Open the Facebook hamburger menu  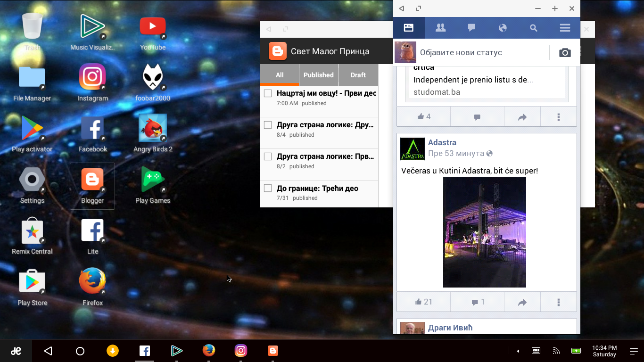[565, 28]
